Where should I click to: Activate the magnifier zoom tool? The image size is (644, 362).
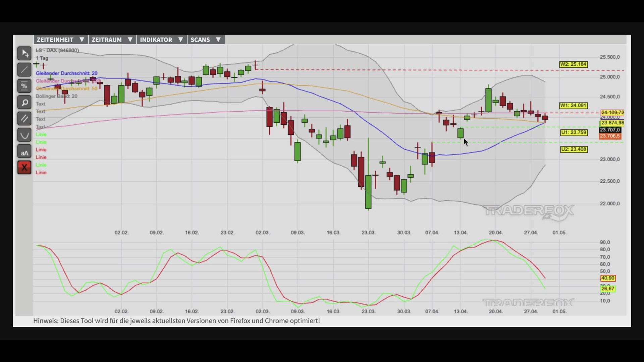point(24,103)
